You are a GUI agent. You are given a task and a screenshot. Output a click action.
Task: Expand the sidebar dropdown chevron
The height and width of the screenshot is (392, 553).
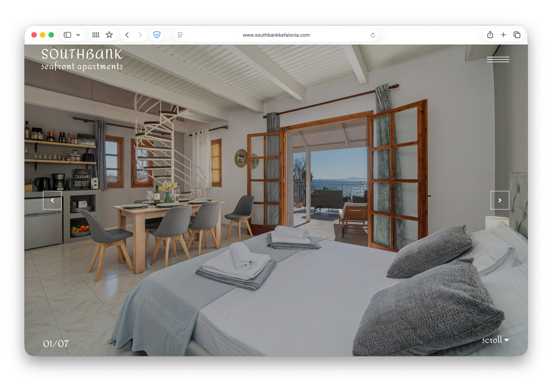pos(78,35)
